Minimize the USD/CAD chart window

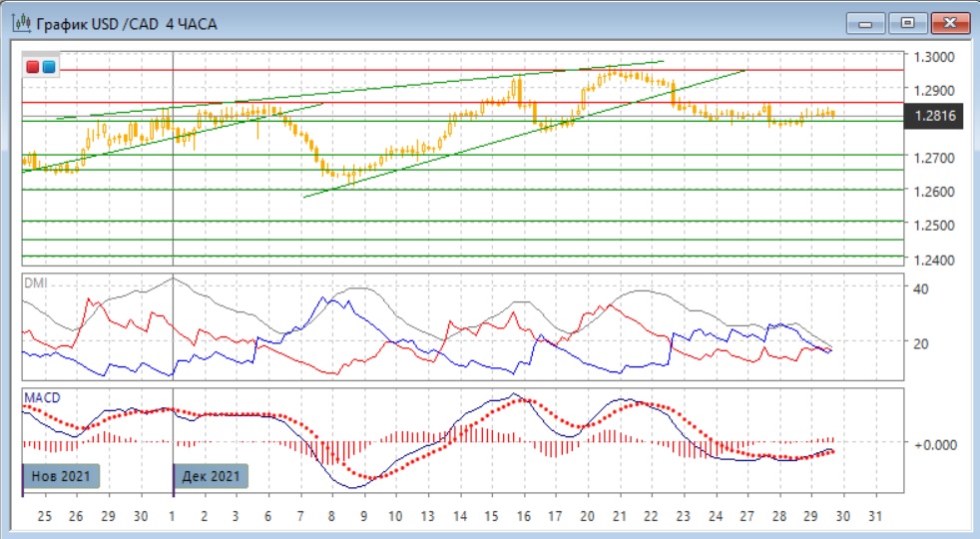click(866, 23)
